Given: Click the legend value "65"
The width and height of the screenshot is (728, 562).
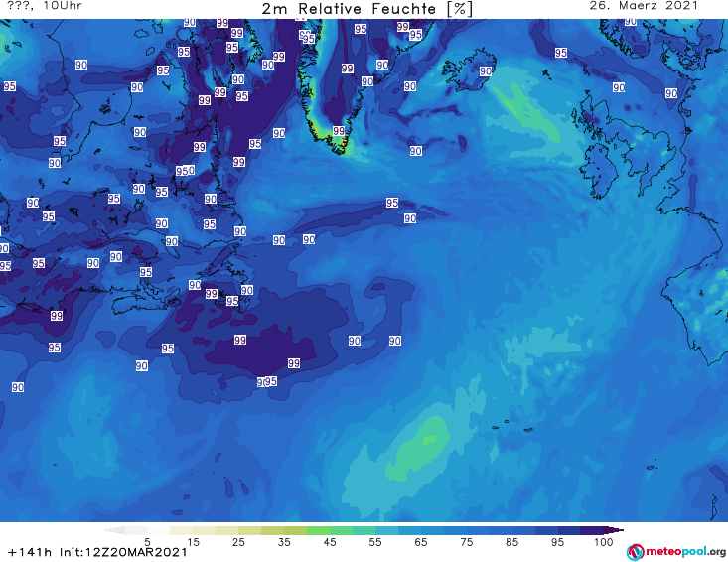Looking at the screenshot, I should (421, 542).
